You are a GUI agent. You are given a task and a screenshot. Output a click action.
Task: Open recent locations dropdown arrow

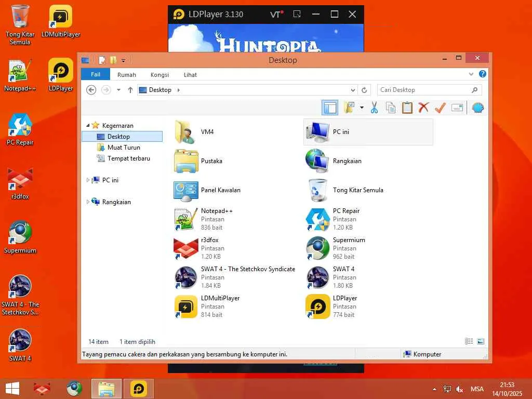point(118,90)
